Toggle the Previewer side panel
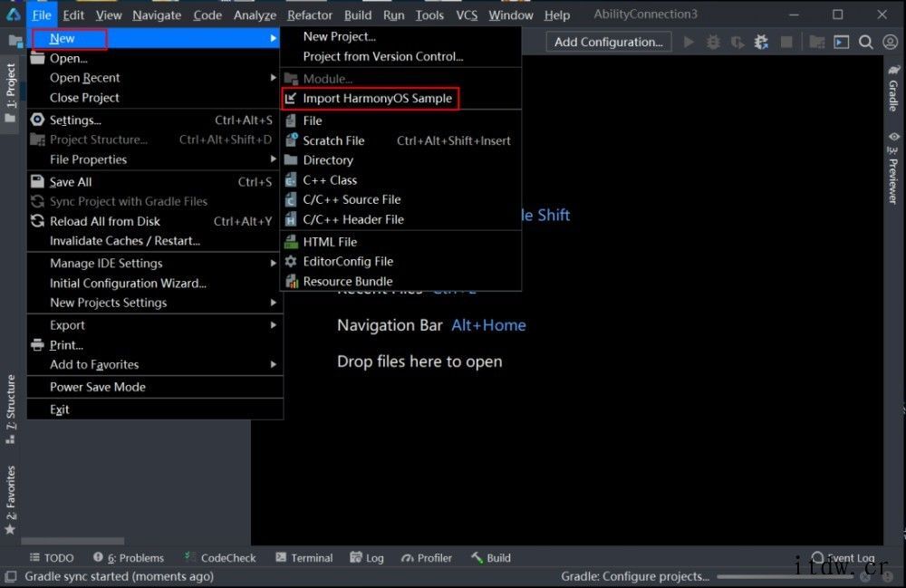 click(893, 169)
